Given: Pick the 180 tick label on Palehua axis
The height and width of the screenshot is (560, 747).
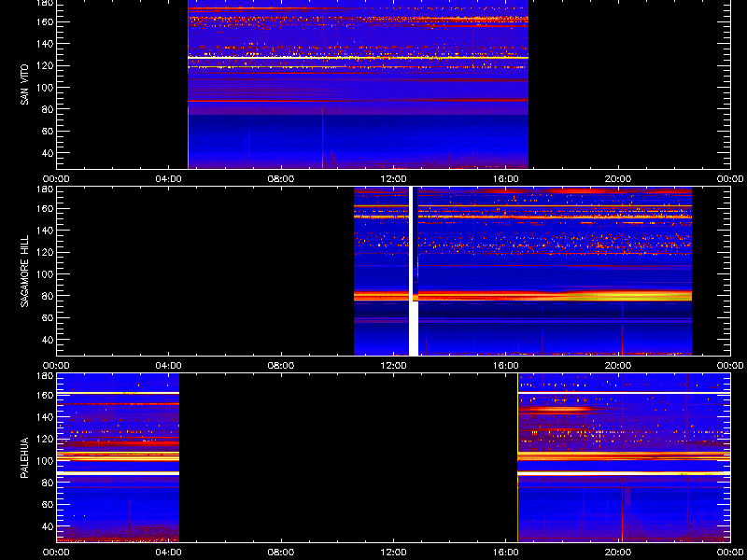Looking at the screenshot, I should click(x=44, y=376).
